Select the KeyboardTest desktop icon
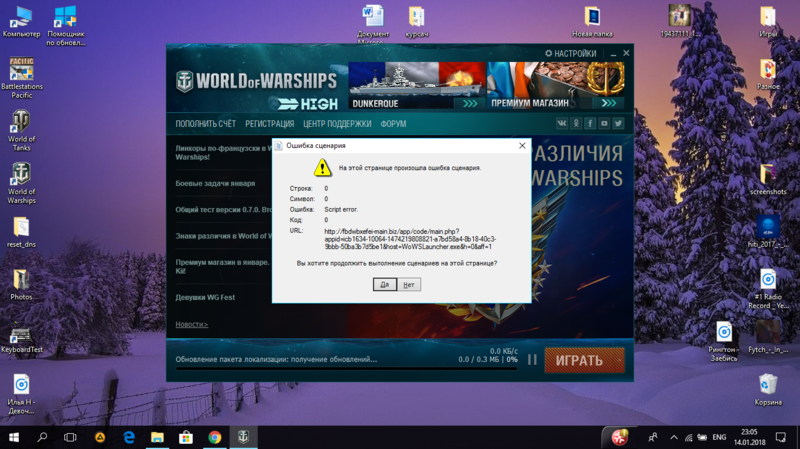800x449 pixels. click(x=21, y=338)
